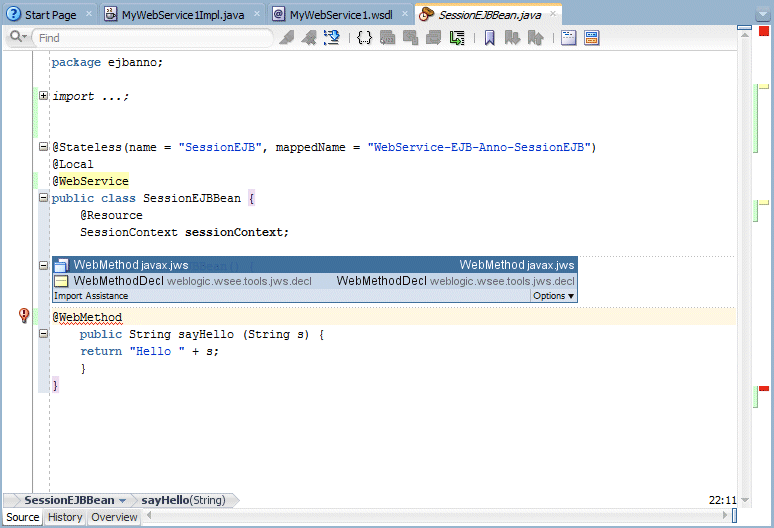Click the highlighted @WebService annotation
Viewport: 774px width, 528px height.
pyautogui.click(x=90, y=181)
